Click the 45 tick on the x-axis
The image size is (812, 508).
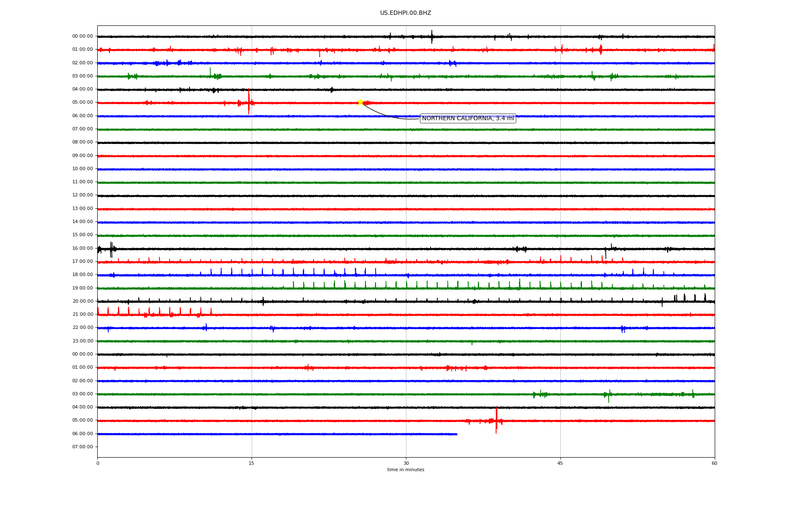coord(560,463)
